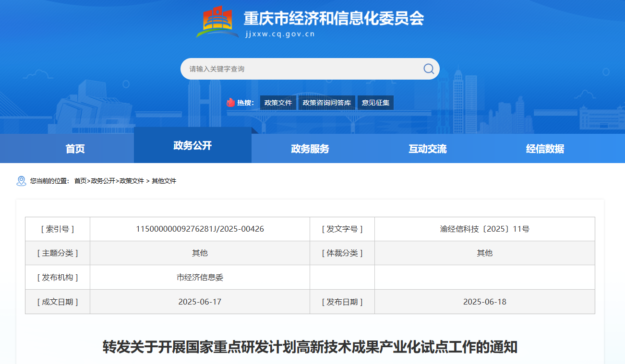Select the 政务公开 navigation tab
Viewport: 625px width, 364px height.
(192, 146)
